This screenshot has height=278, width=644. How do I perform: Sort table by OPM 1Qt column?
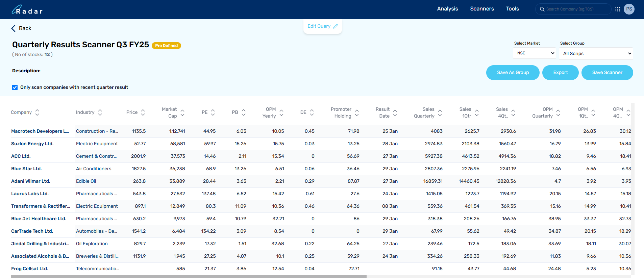593,112
